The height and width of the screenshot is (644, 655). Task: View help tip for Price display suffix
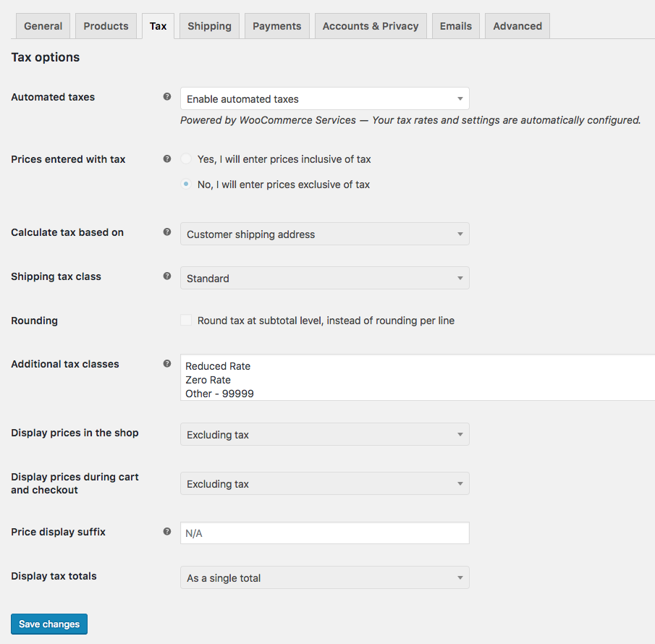[x=167, y=531]
